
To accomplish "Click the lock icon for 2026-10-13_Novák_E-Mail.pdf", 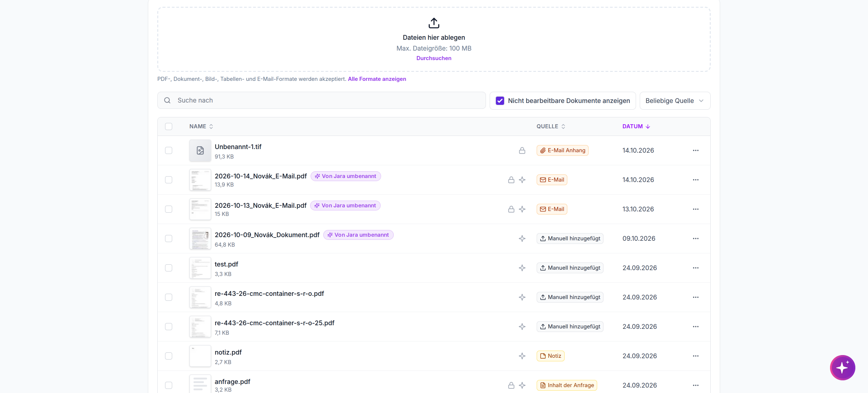I will [511, 209].
